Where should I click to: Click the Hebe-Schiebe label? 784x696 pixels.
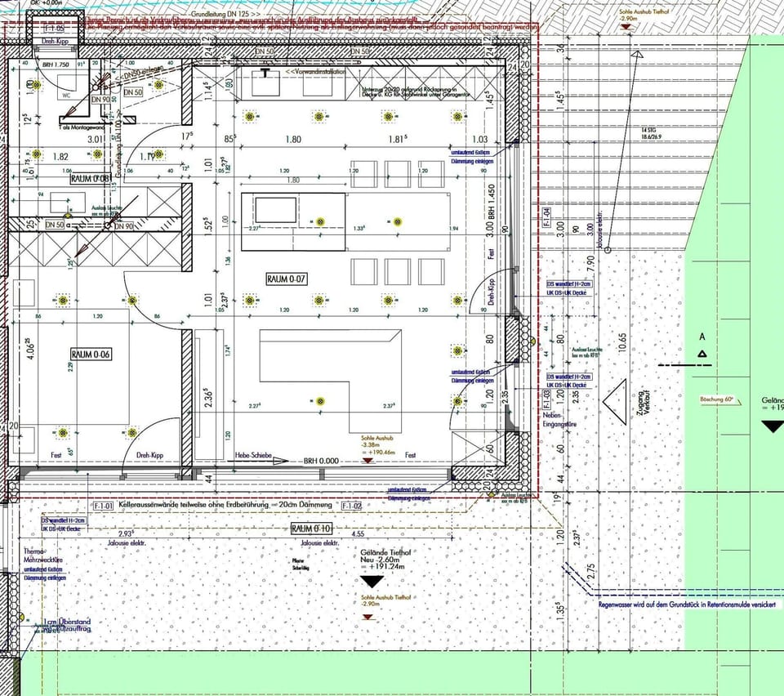pos(253,455)
